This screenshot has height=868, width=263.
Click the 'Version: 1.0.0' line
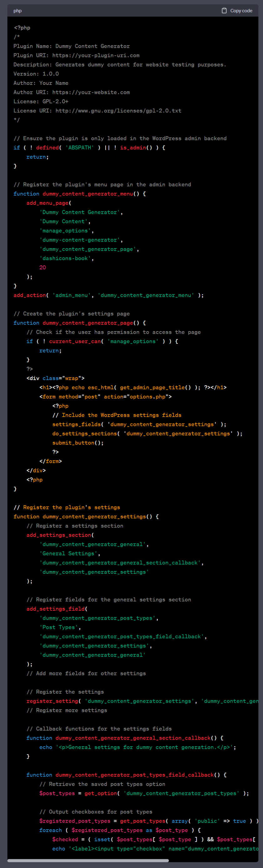pyautogui.click(x=36, y=74)
